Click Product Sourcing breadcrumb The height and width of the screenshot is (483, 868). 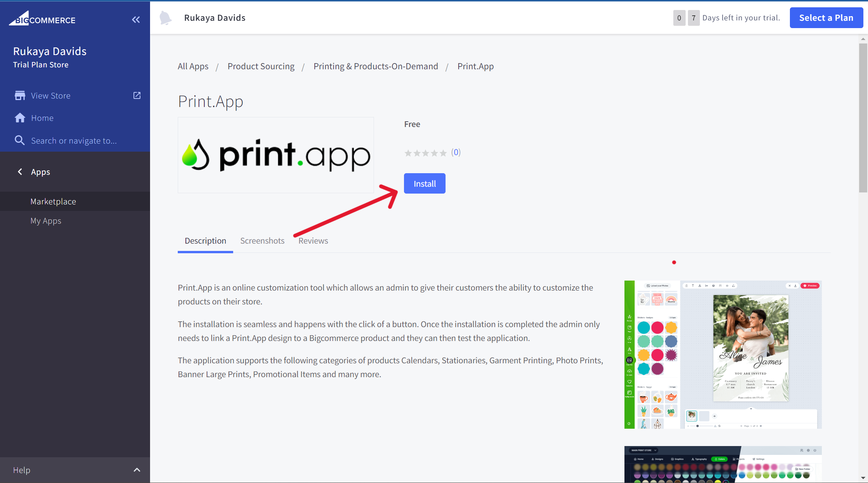tap(261, 66)
